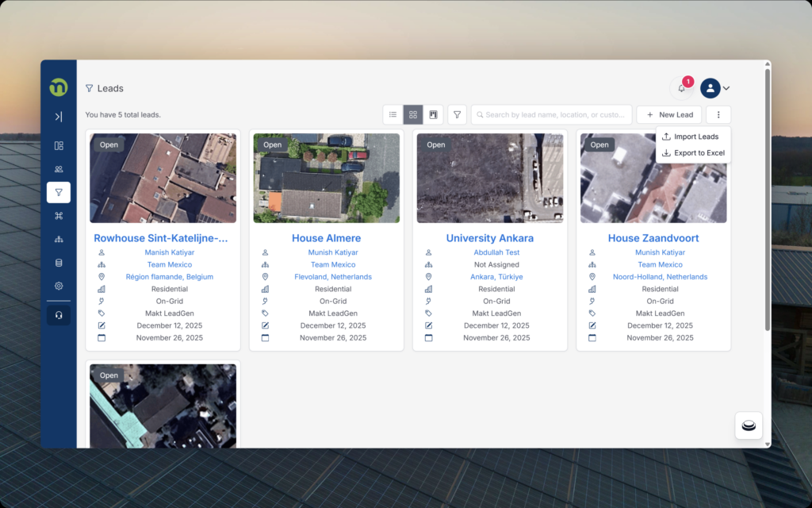Open the customers people icon in sidebar
This screenshot has width=812, height=508.
click(59, 169)
